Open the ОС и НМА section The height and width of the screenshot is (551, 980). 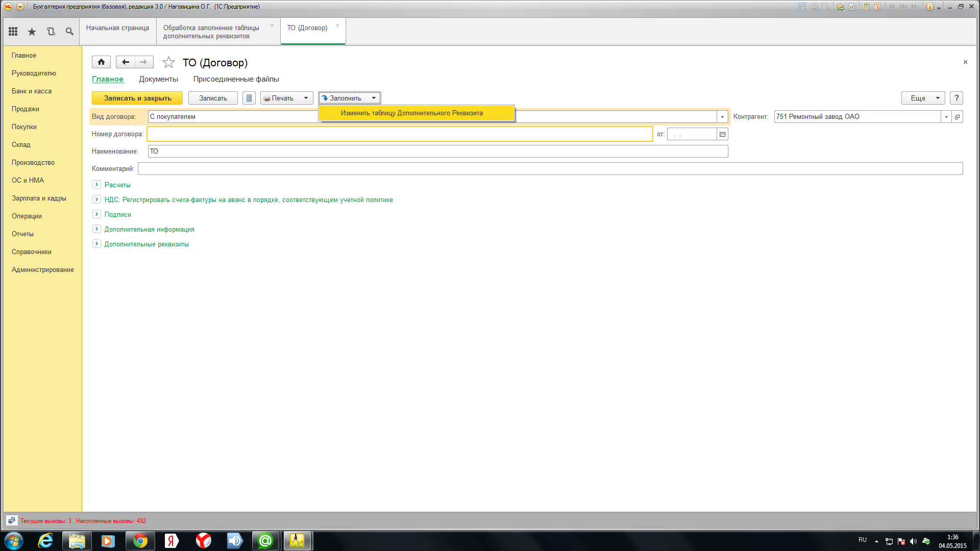click(x=28, y=181)
